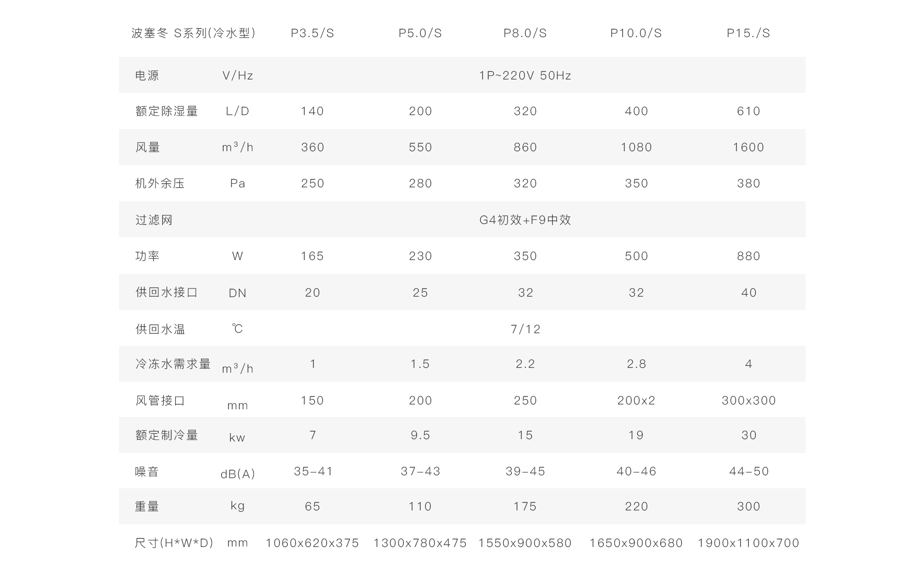Click the P15./S column header
This screenshot has width=924, height=585.
tap(748, 33)
